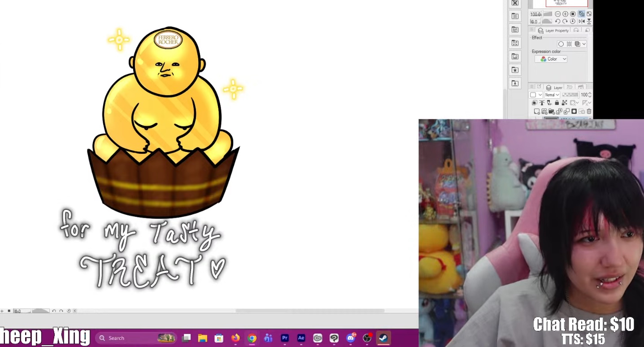
Task: Toggle the Layer color effect icon
Action: click(x=578, y=44)
